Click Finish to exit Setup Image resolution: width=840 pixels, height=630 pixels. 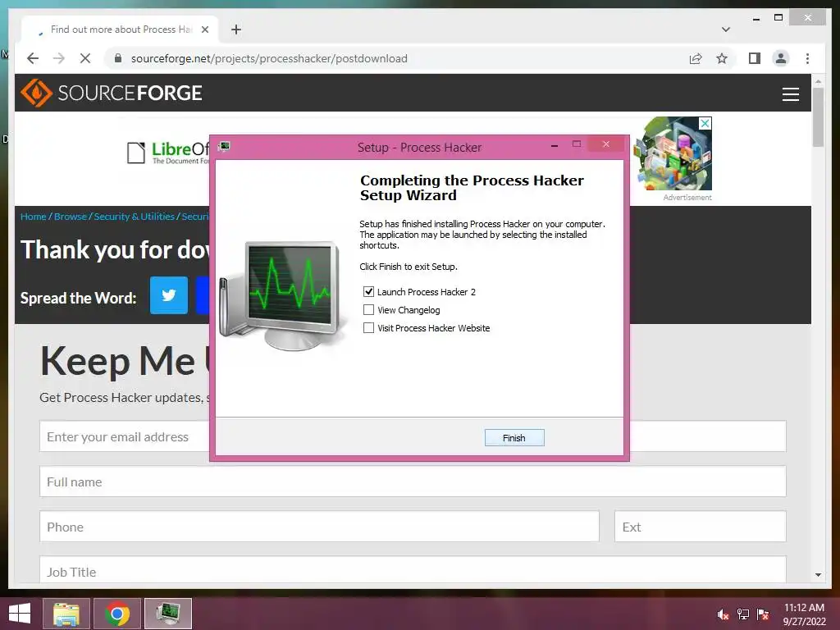pos(514,438)
